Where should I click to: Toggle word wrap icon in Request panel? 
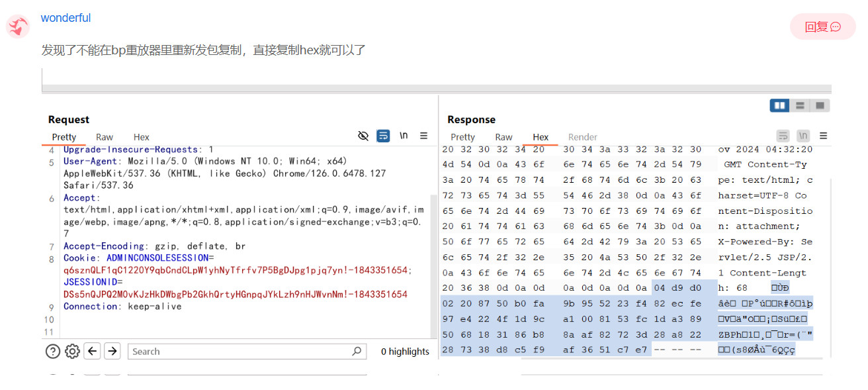click(x=383, y=136)
